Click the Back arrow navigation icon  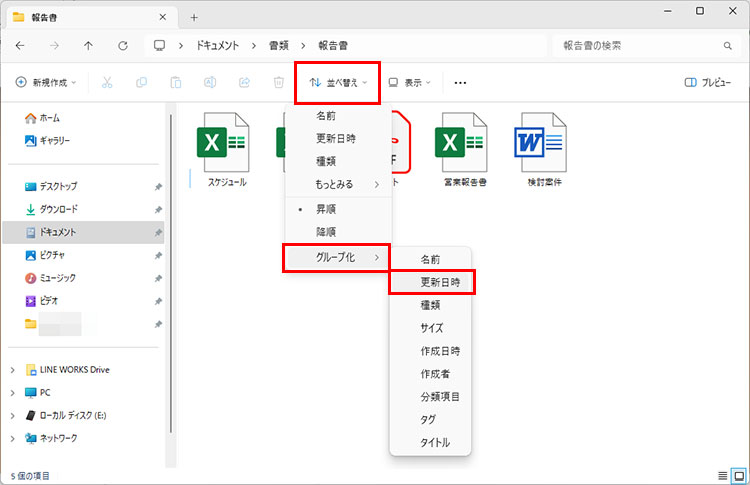coord(20,46)
